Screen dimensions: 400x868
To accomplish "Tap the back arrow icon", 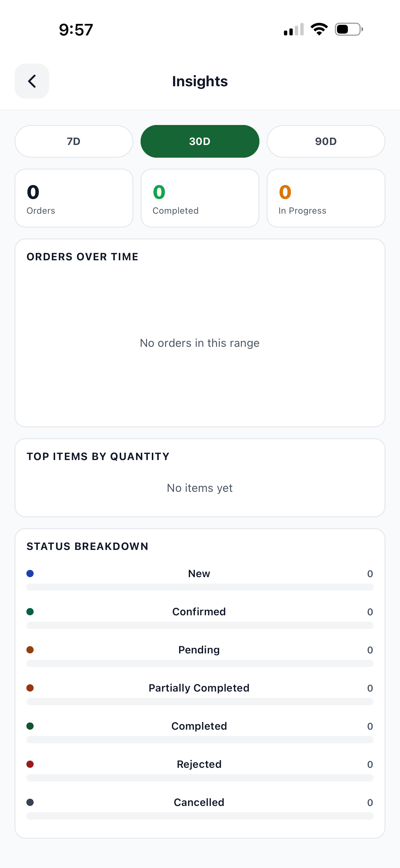I will (x=32, y=81).
